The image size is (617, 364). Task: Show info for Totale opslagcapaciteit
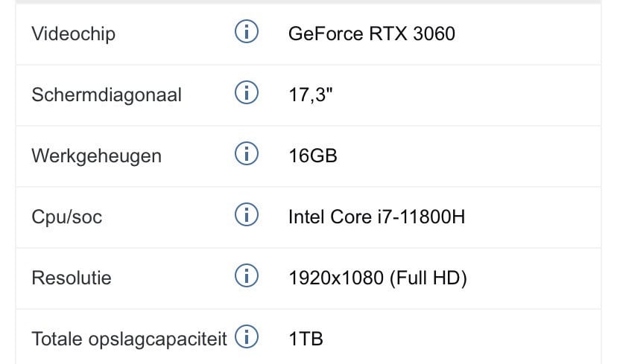point(247,337)
